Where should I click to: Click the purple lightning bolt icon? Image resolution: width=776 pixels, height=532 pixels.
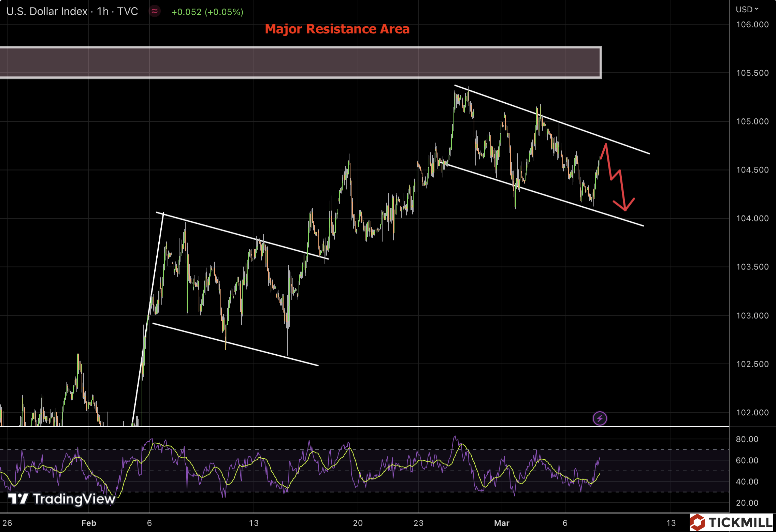coord(600,418)
